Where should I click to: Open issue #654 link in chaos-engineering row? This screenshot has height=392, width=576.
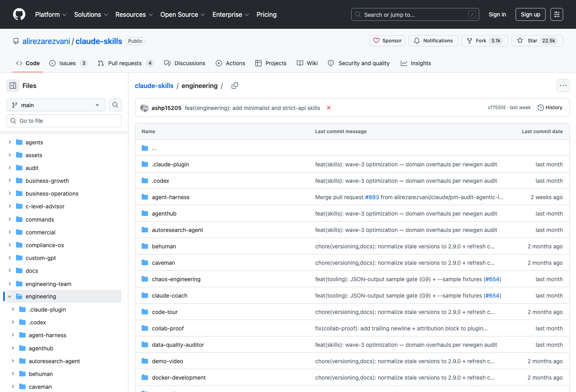coord(492,279)
